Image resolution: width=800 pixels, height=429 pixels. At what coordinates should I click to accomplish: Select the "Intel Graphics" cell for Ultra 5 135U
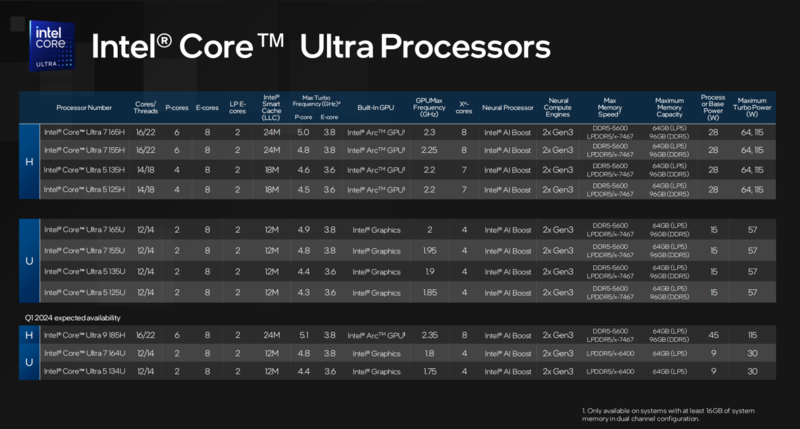point(376,271)
